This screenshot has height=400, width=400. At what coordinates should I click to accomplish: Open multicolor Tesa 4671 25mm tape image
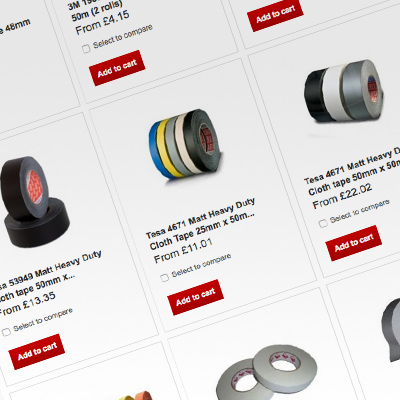tap(184, 143)
